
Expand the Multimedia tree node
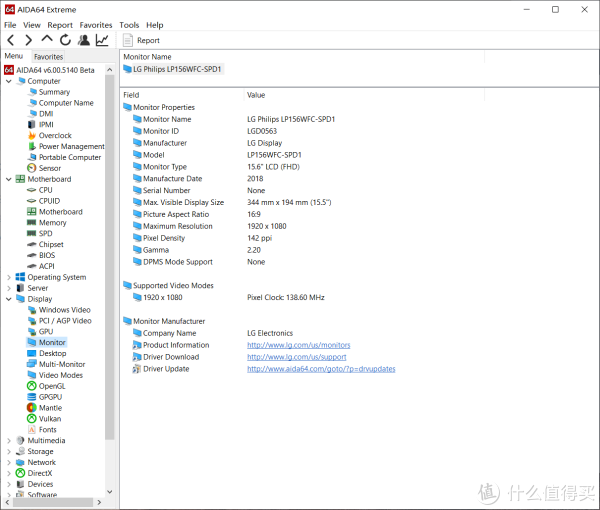click(9, 441)
